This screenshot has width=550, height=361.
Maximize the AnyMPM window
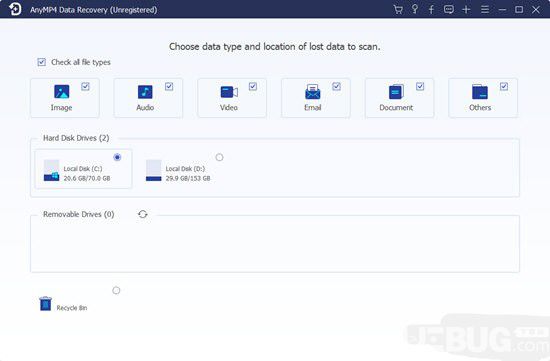[x=519, y=9]
